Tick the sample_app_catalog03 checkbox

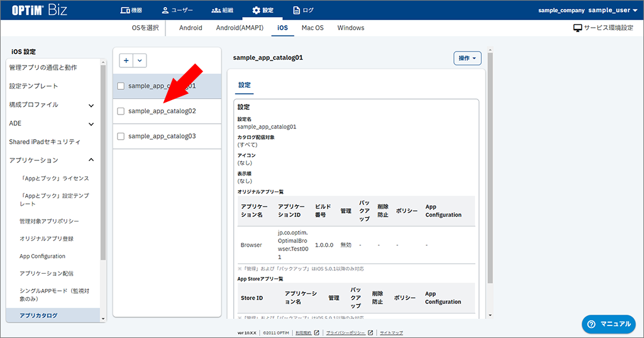pos(121,137)
